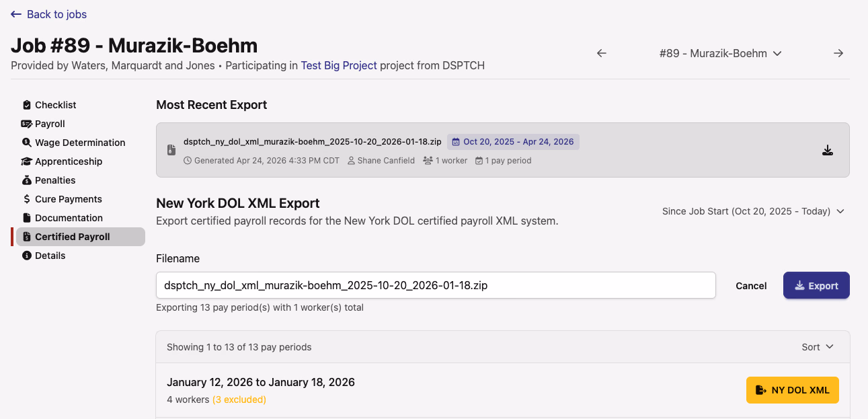This screenshot has height=419, width=868.
Task: Open Wage Determination in sidebar
Action: pyautogui.click(x=81, y=143)
